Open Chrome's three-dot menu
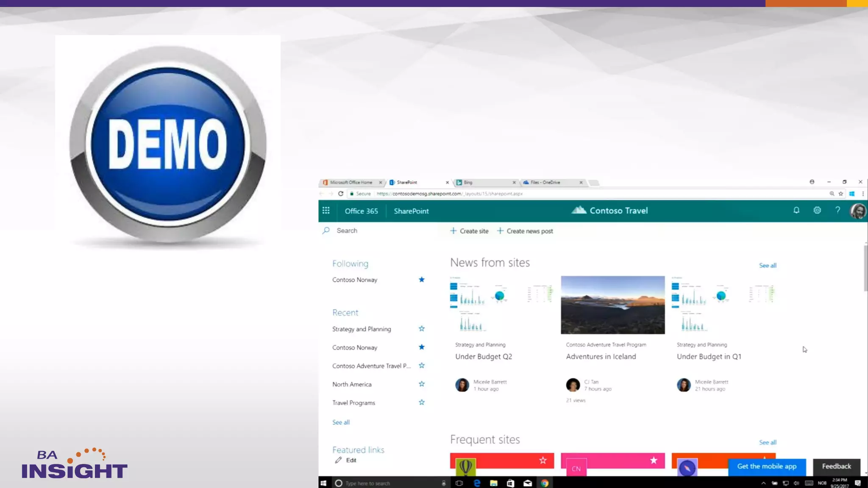The width and height of the screenshot is (868, 488). click(x=863, y=194)
